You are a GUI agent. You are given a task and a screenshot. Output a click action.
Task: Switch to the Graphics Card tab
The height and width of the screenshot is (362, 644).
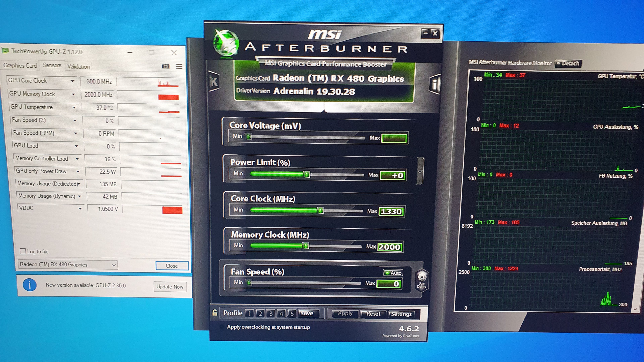[20, 66]
